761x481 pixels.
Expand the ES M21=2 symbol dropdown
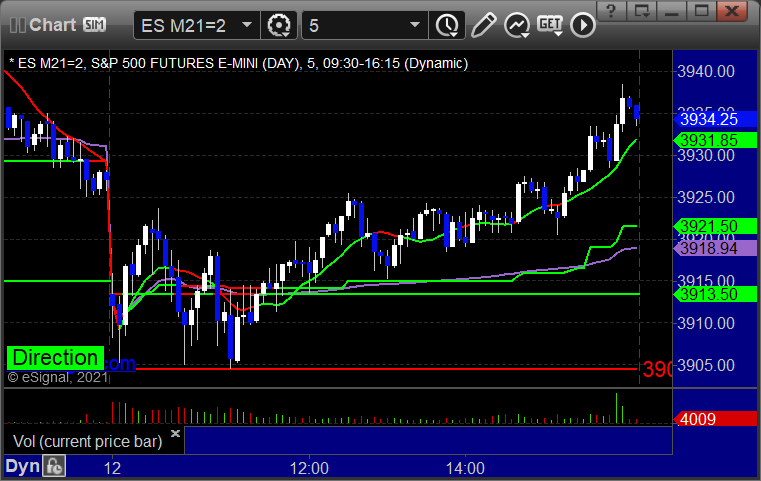[247, 24]
